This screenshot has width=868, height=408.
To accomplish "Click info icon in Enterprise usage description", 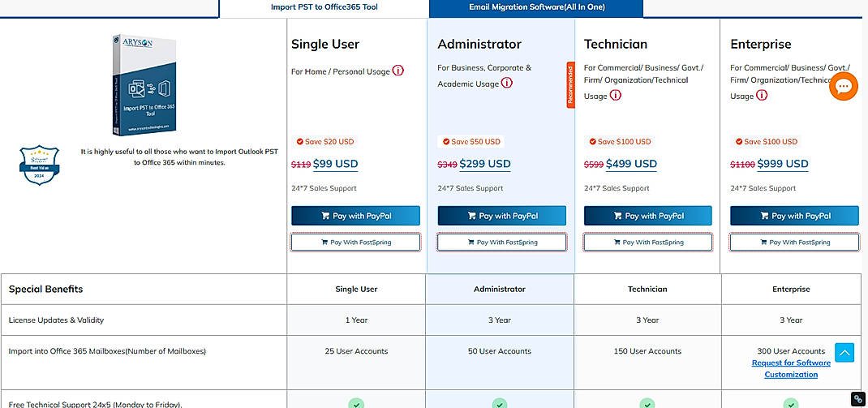I will pos(762,95).
